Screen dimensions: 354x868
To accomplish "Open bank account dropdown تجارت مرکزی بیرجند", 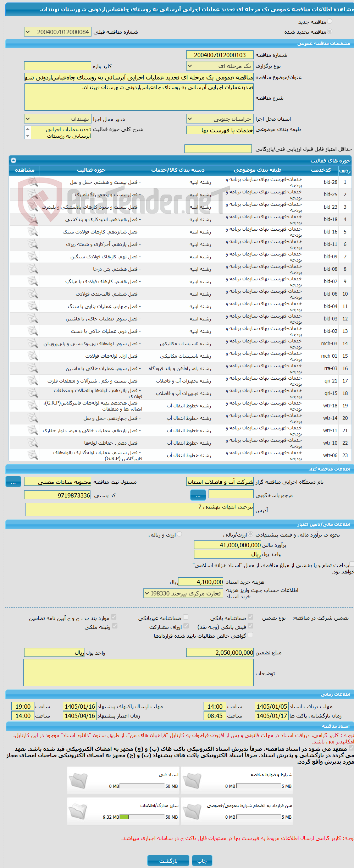I will pyautogui.click(x=183, y=593).
